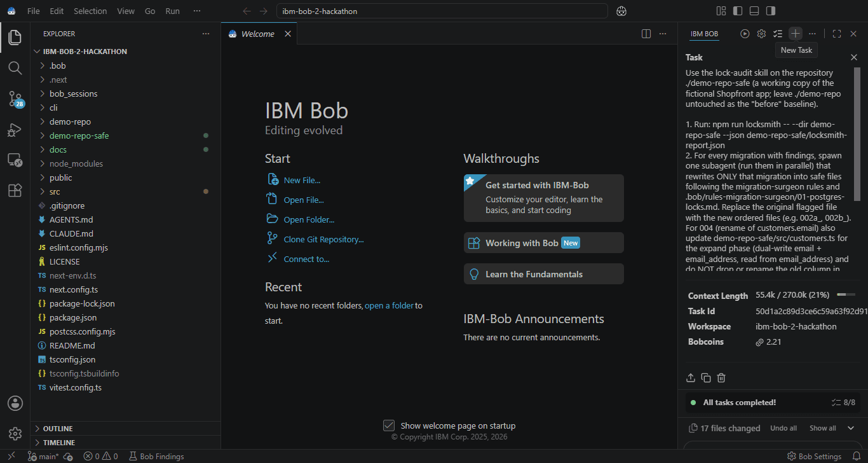Open the Run menu
Viewport: 868px width, 463px height.
coord(172,11)
